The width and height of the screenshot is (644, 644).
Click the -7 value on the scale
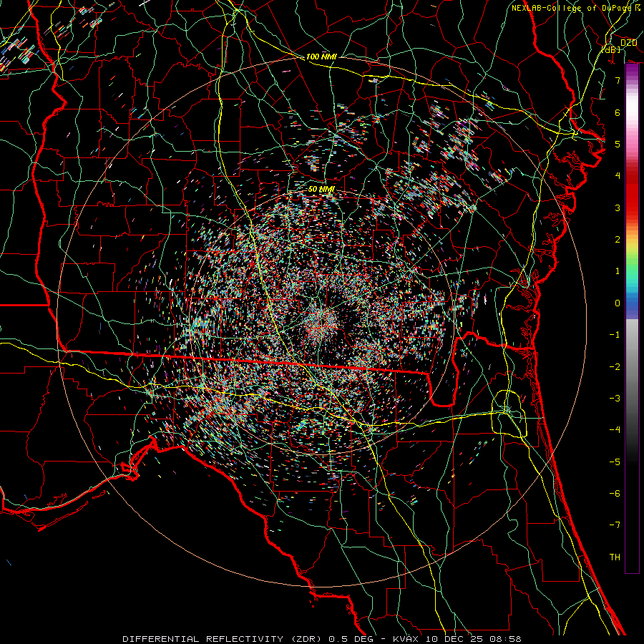point(615,525)
